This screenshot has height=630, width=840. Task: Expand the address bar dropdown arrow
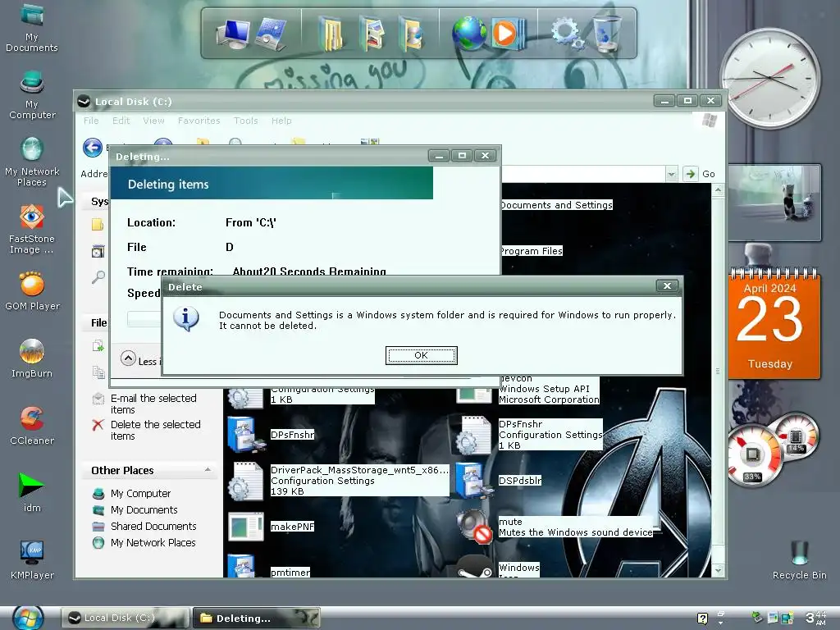(671, 174)
